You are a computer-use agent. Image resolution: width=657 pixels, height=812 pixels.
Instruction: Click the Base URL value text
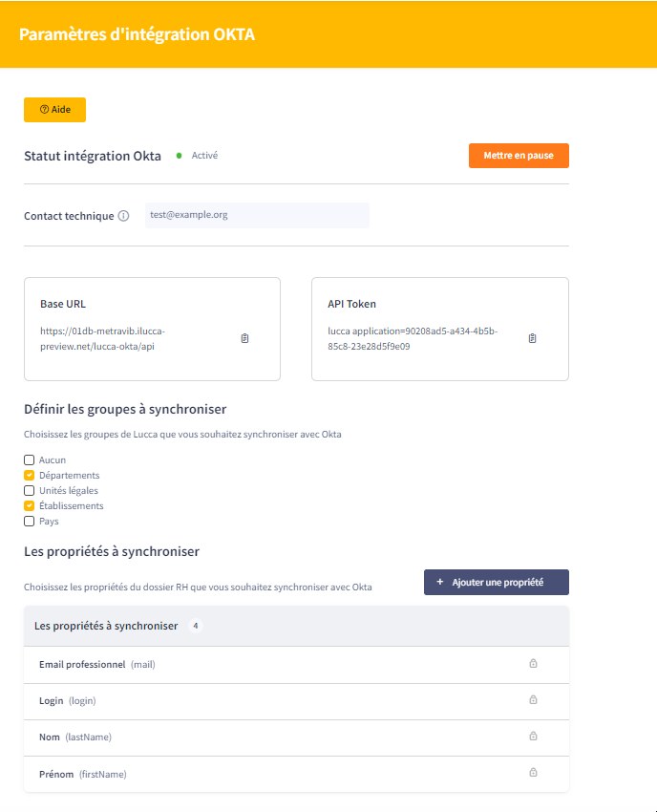point(102,339)
